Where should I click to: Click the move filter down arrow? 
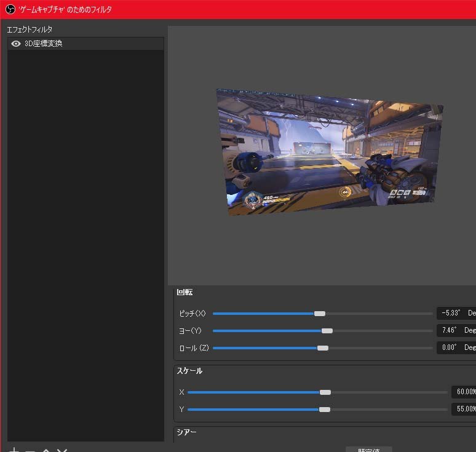pos(62,450)
